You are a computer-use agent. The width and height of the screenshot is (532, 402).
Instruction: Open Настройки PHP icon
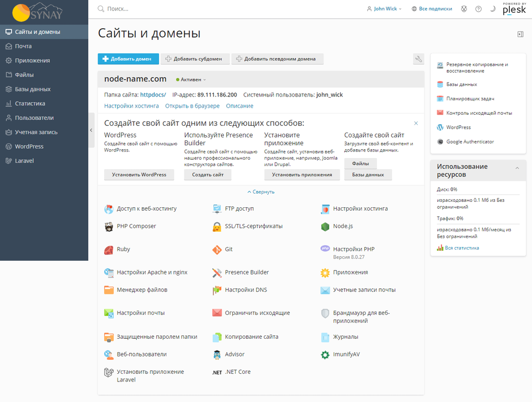coord(325,248)
